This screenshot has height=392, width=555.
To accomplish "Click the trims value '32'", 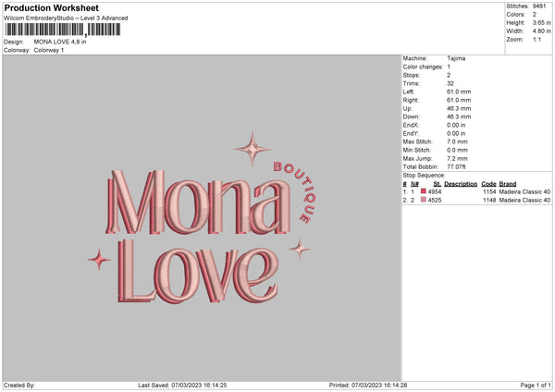I will [x=450, y=83].
